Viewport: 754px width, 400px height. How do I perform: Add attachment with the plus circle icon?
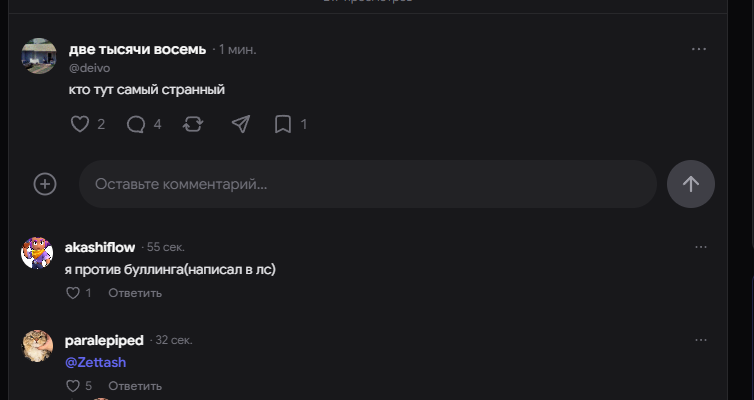pos(45,184)
